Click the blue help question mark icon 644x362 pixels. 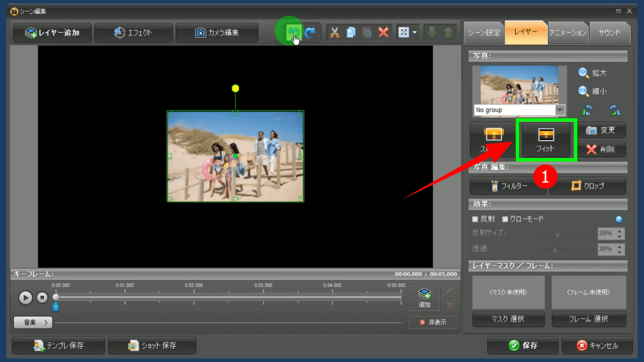(619, 219)
